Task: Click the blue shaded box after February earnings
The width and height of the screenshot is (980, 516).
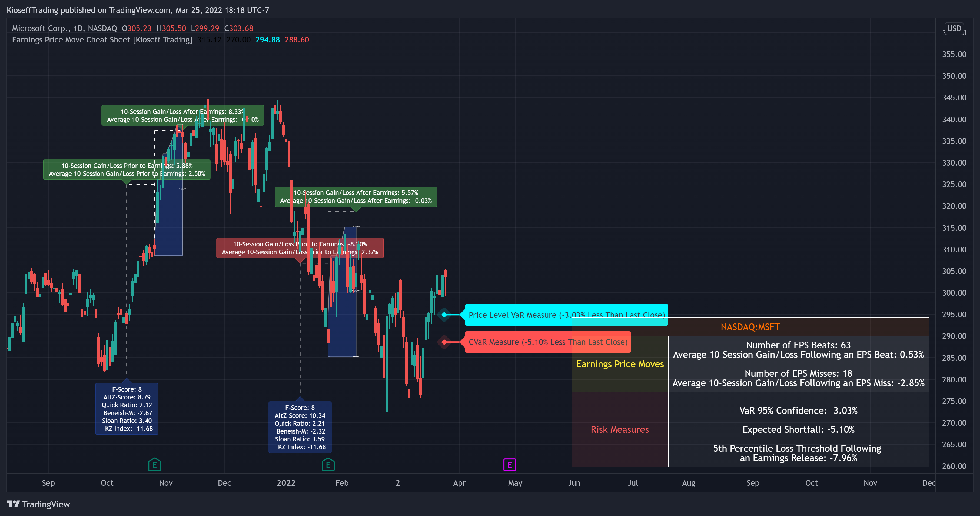Action: click(342, 292)
